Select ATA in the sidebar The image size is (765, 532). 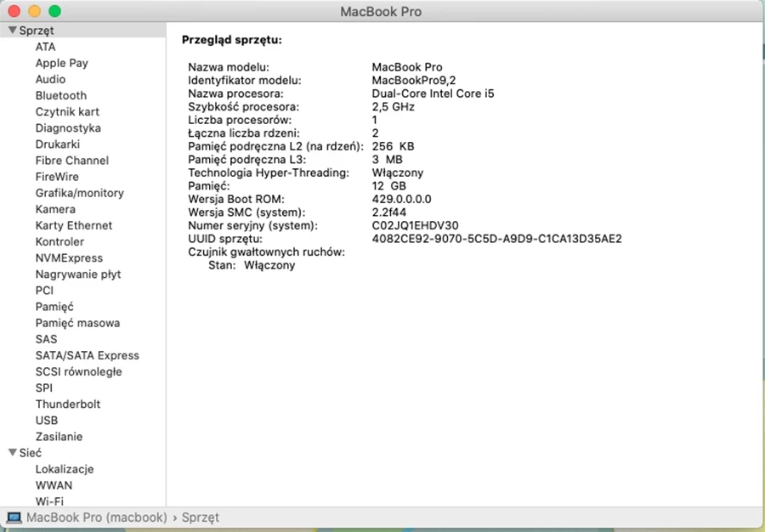click(x=45, y=47)
